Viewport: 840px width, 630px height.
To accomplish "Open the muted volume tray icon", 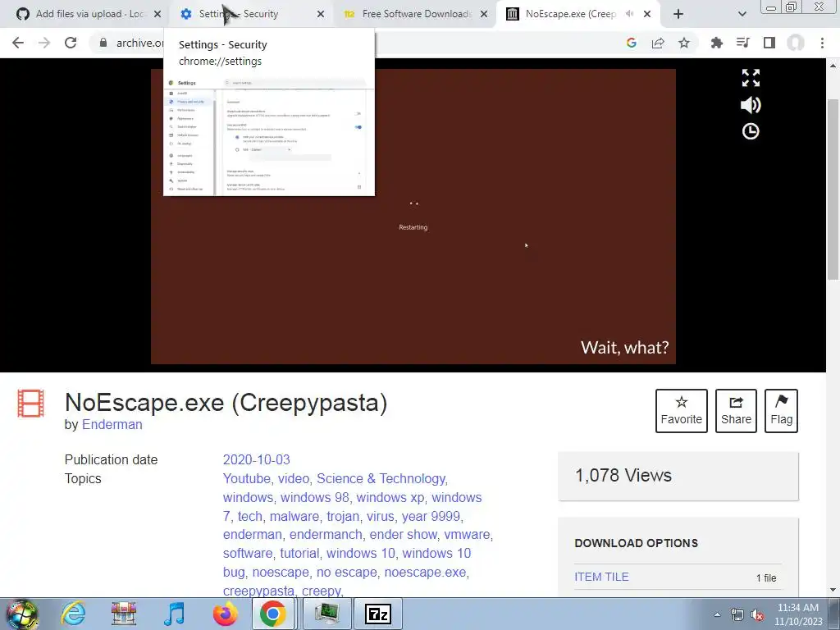I will [x=757, y=614].
